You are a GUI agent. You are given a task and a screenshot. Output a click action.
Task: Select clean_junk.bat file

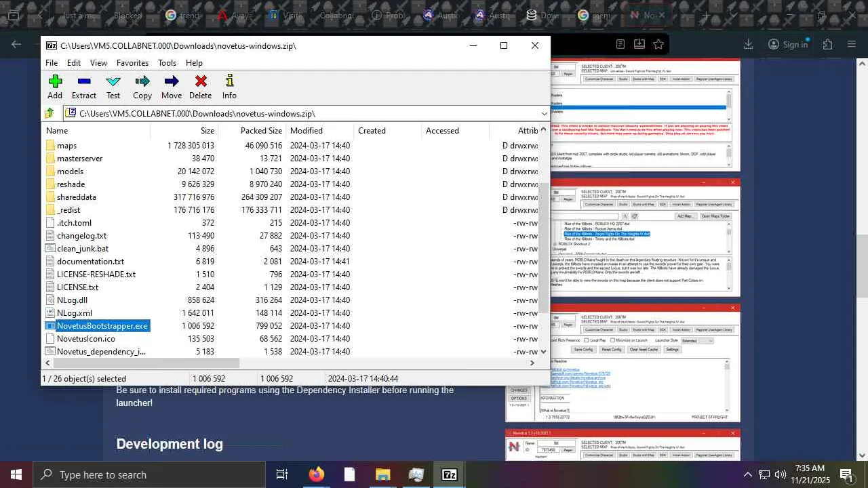[83, 249]
